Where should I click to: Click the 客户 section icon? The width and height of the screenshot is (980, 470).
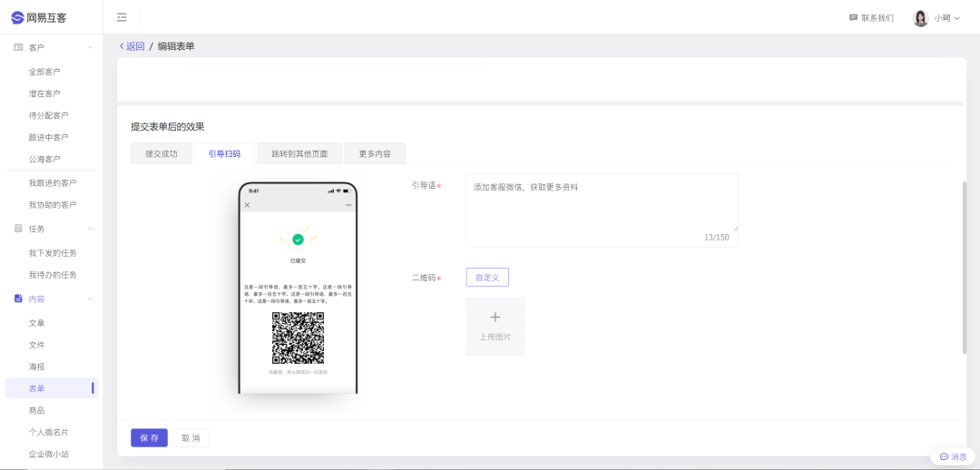[18, 47]
